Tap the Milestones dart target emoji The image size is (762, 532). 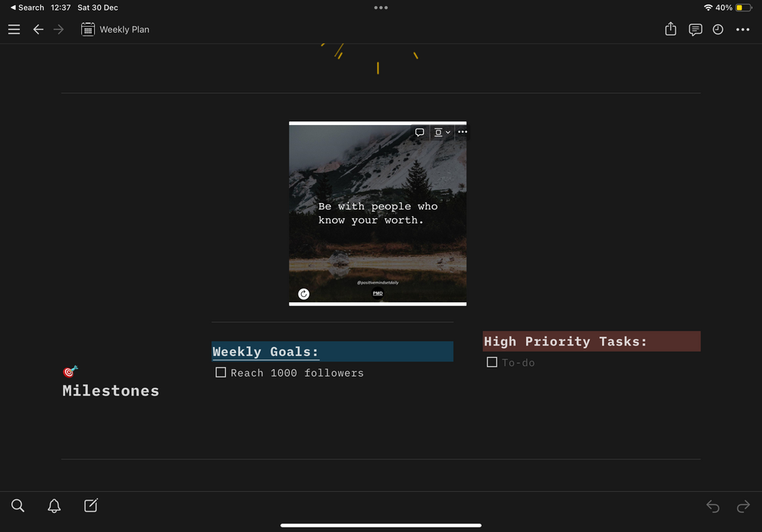click(71, 371)
